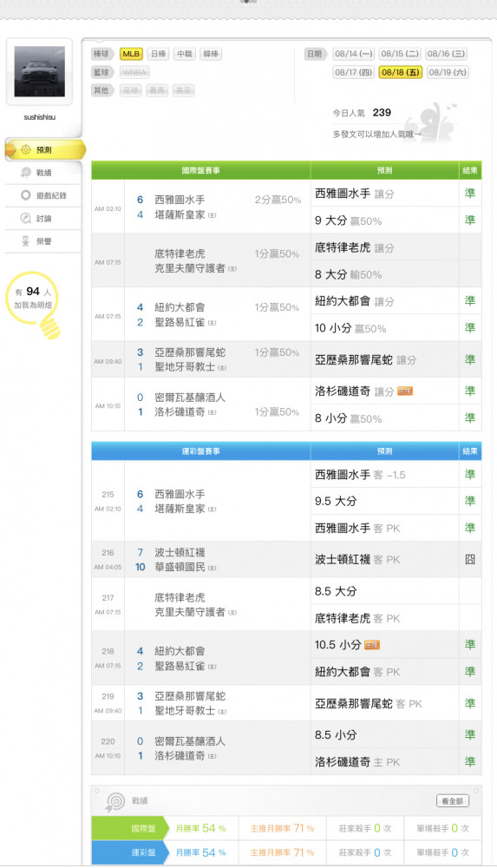Viewport: 497px width, 868px height.
Task: Open the 預測 sidebar tab
Action: [x=45, y=149]
